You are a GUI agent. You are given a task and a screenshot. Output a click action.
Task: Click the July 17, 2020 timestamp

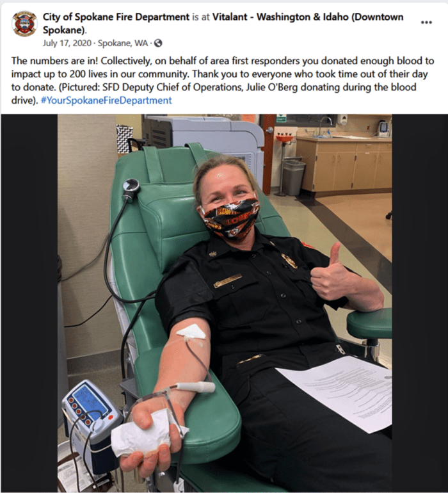pyautogui.click(x=67, y=43)
